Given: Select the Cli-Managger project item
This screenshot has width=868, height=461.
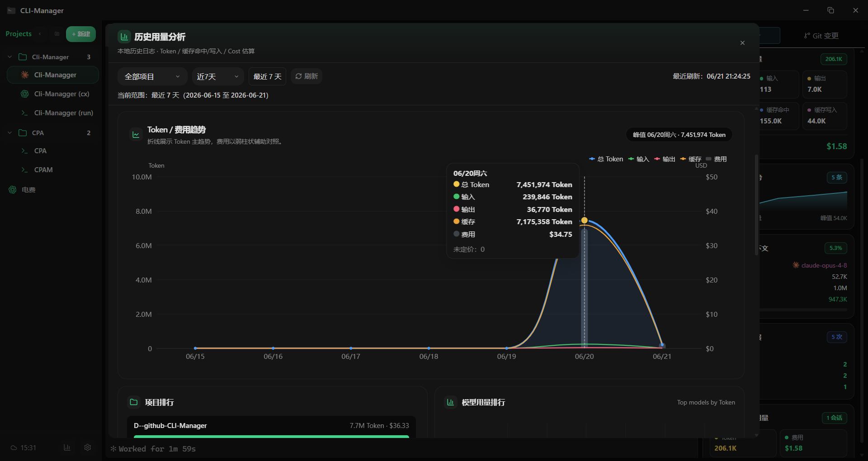Looking at the screenshot, I should tap(53, 75).
